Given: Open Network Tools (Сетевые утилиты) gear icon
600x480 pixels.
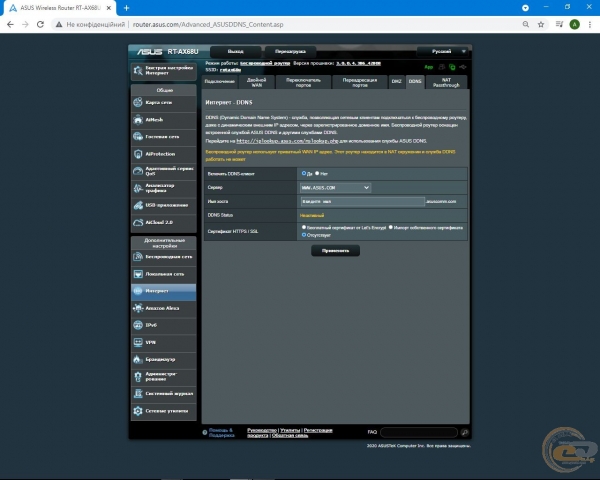Looking at the screenshot, I should click(x=138, y=411).
